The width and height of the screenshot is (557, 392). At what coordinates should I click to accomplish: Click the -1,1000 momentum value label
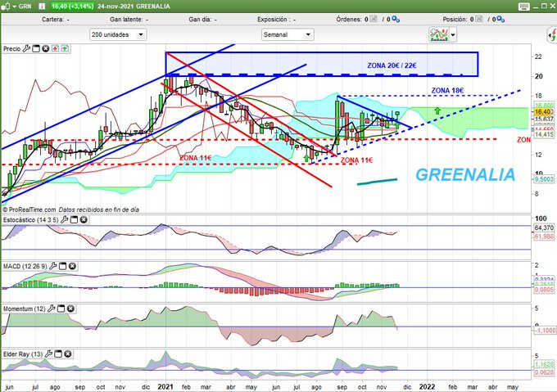pyautogui.click(x=545, y=331)
